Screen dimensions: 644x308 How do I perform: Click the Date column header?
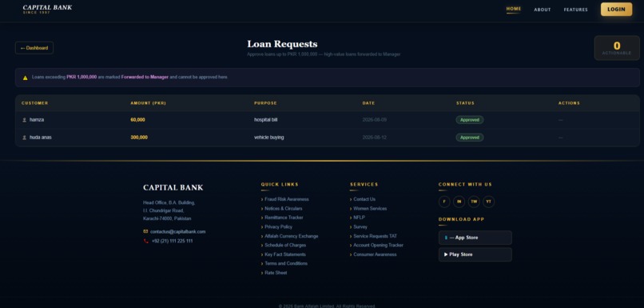click(x=368, y=103)
